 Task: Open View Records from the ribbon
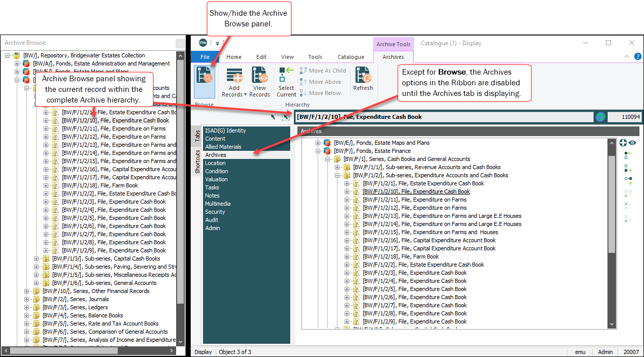259,82
